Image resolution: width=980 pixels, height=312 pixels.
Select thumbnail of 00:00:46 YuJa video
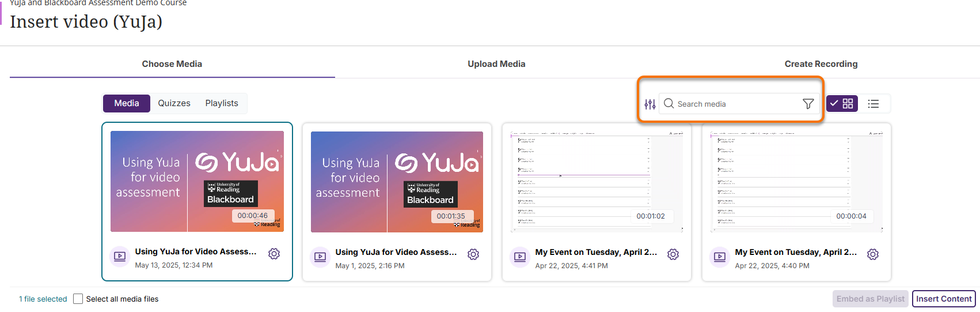point(197,182)
